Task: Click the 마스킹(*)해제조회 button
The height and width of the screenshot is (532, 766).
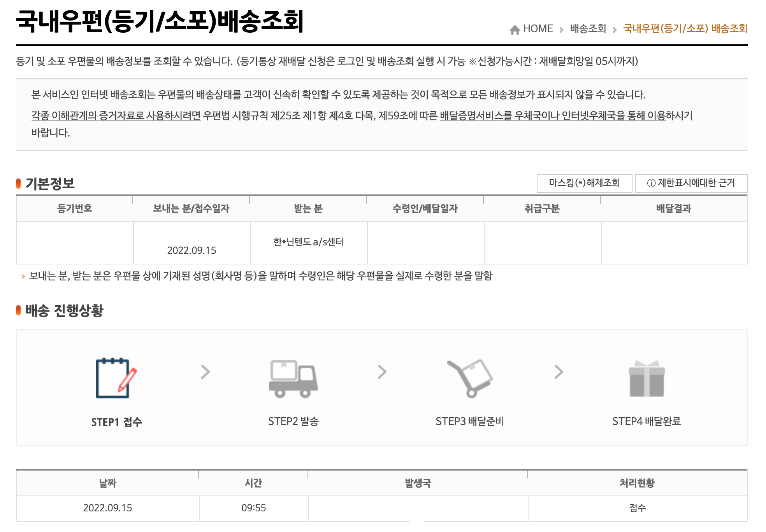Action: [584, 183]
